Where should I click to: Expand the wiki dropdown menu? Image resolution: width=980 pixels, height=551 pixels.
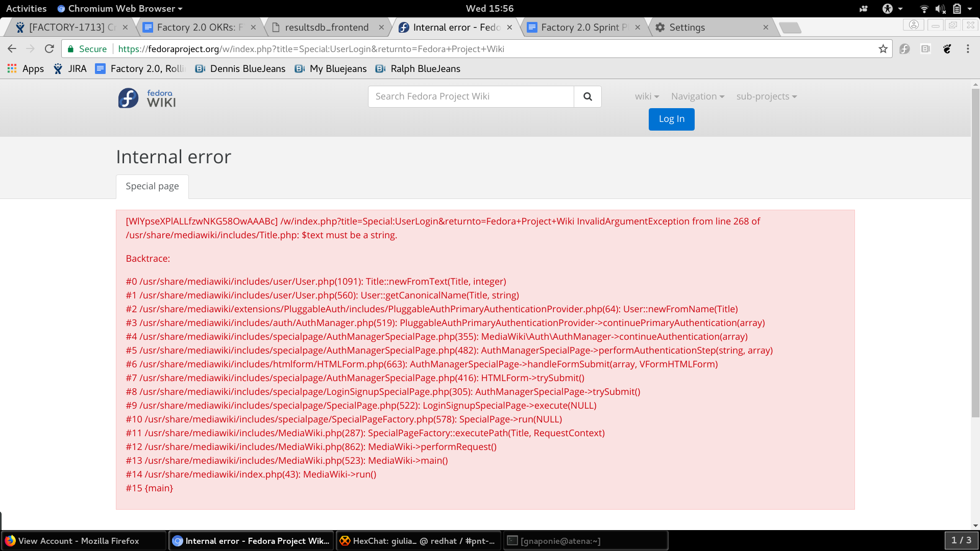[647, 96]
